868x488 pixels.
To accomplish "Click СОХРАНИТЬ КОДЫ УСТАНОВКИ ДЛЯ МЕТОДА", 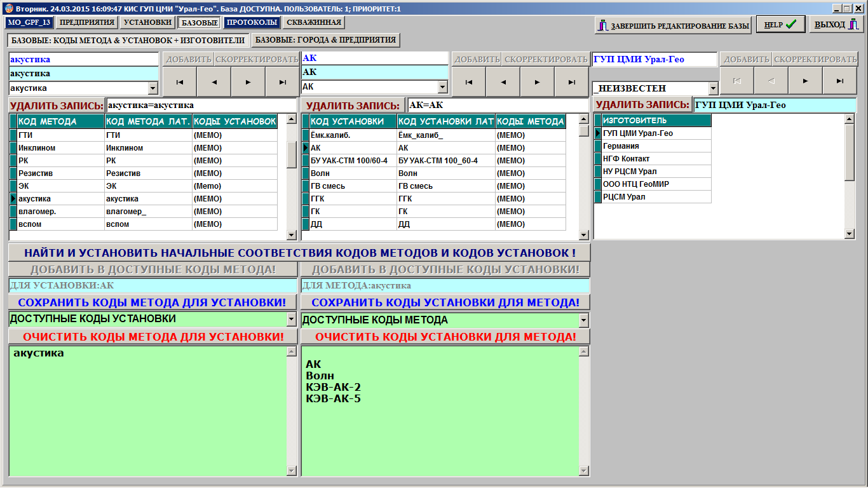I will pos(445,302).
